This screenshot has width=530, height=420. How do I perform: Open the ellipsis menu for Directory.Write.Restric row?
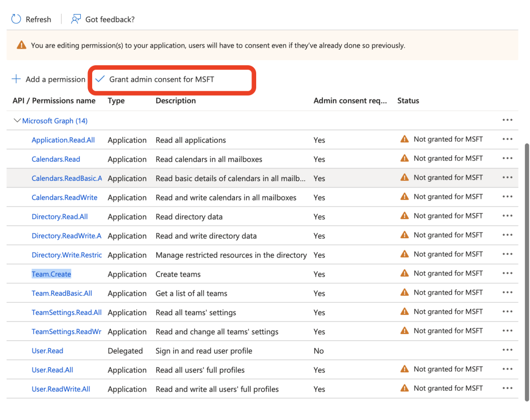[507, 254]
